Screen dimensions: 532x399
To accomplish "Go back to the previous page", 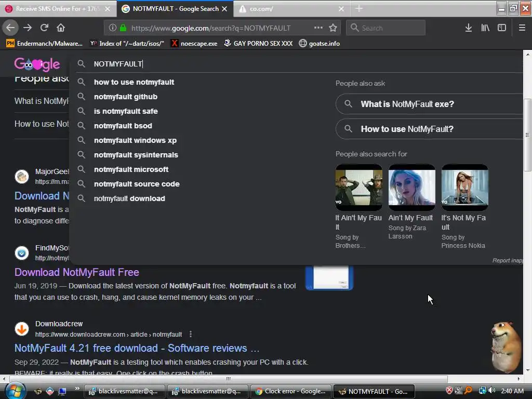I will (x=10, y=28).
